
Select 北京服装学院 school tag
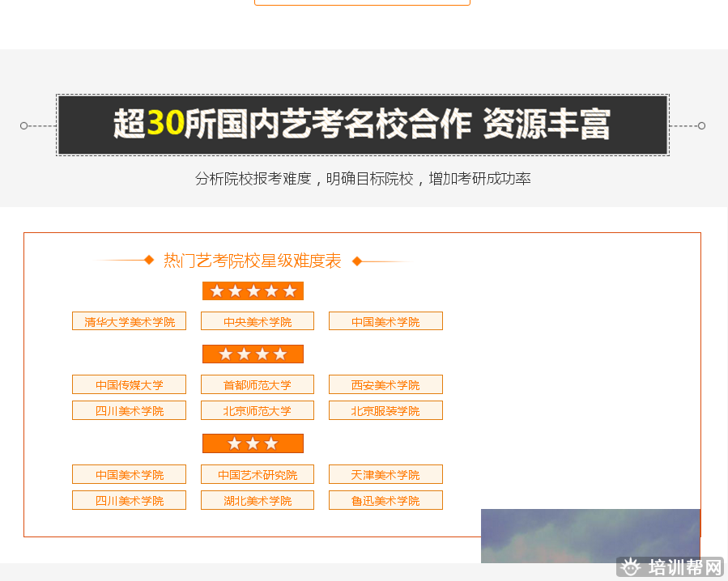[x=385, y=410]
